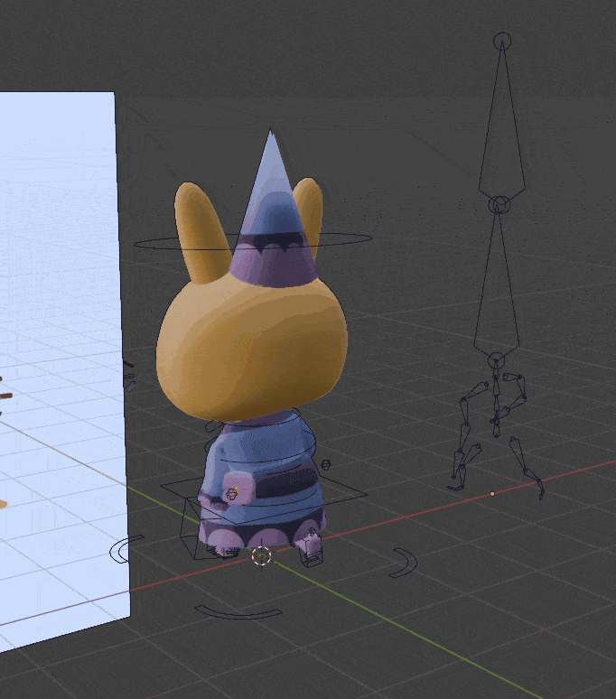Click the dark belt band on the dress
616x699 pixels.
click(x=285, y=483)
